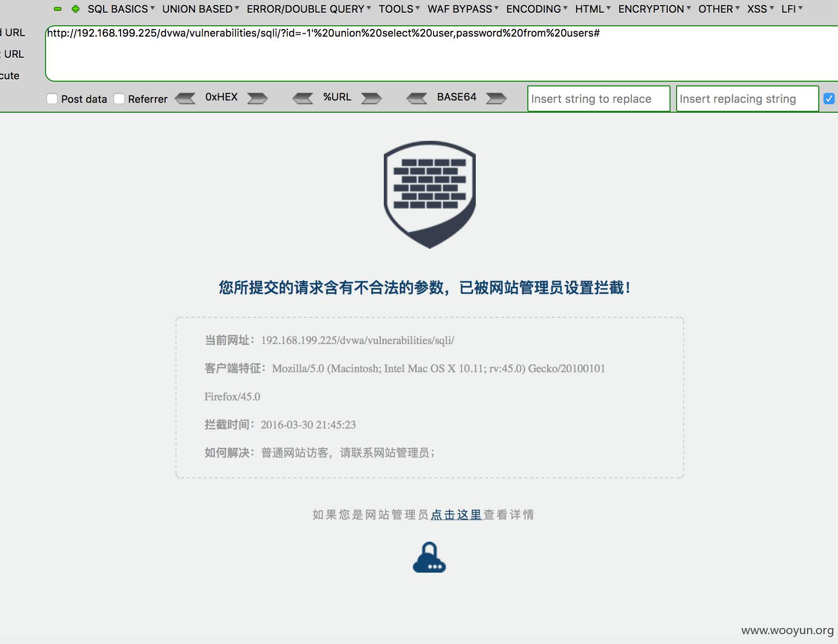This screenshot has width=838, height=644.
Task: Open the OTHER dropdown menu
Action: (719, 9)
